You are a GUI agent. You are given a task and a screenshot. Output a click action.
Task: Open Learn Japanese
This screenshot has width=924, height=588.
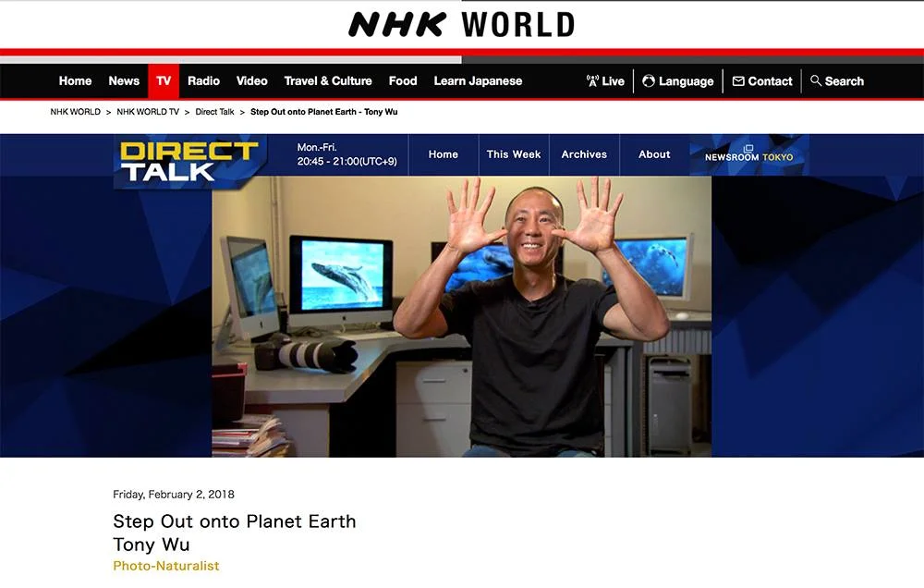click(x=478, y=80)
